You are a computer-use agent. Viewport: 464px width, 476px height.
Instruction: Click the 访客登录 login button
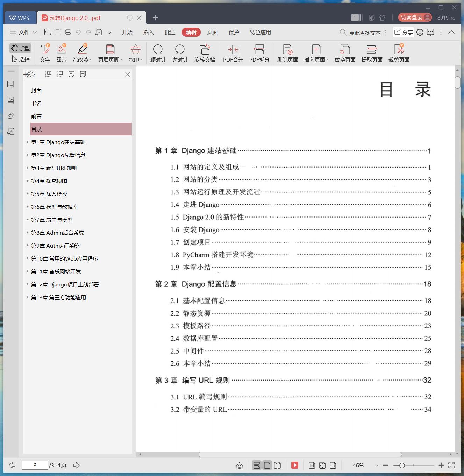(415, 17)
